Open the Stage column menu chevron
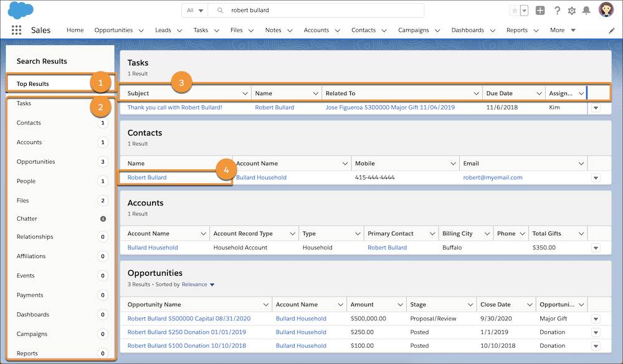This screenshot has width=623, height=364. pos(470,304)
